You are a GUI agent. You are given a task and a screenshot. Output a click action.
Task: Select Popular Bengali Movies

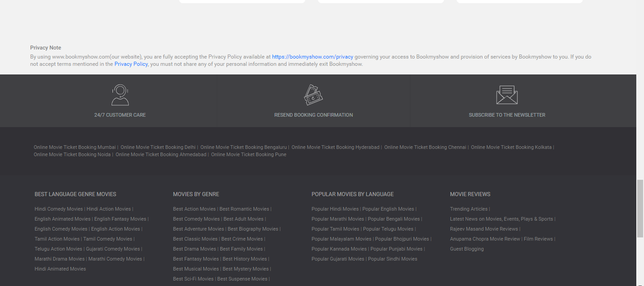point(394,219)
